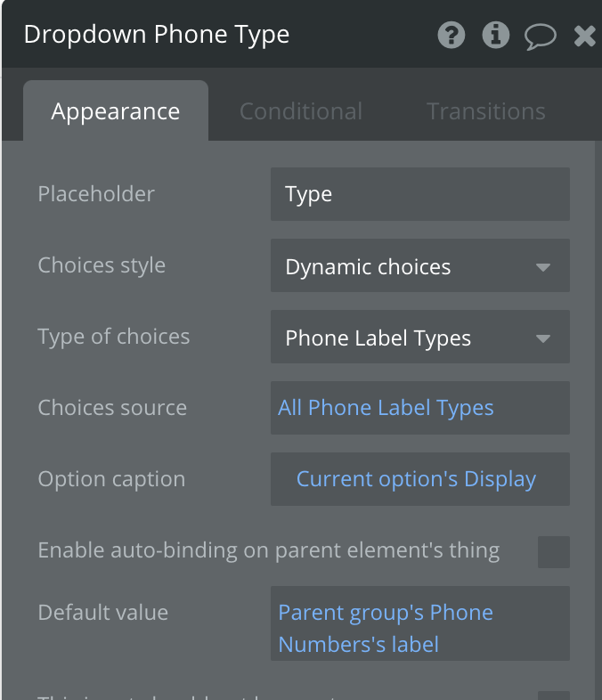Screen dimensions: 602x700
Task: Switch to the Appearance tab
Action: coord(116,111)
